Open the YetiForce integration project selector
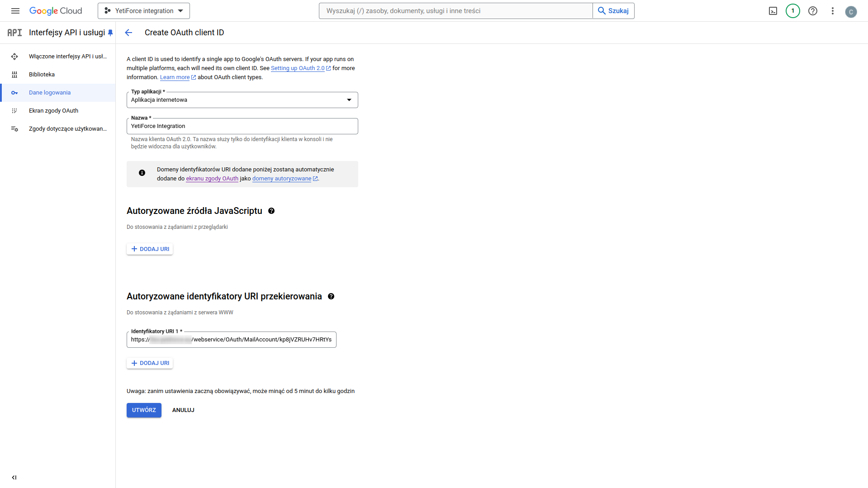This screenshot has height=488, width=868. coord(144,11)
